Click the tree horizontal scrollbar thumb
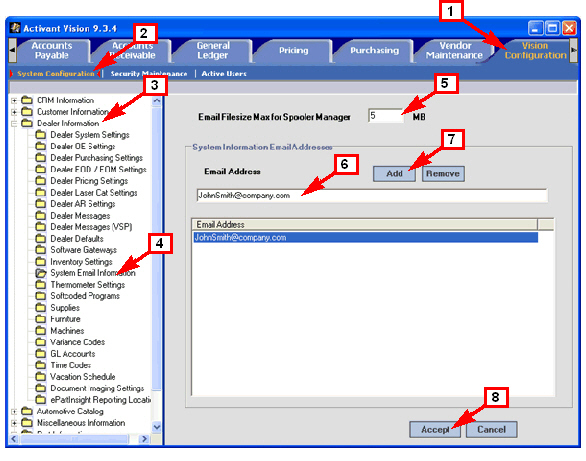This screenshot has width=586, height=461. 74,439
